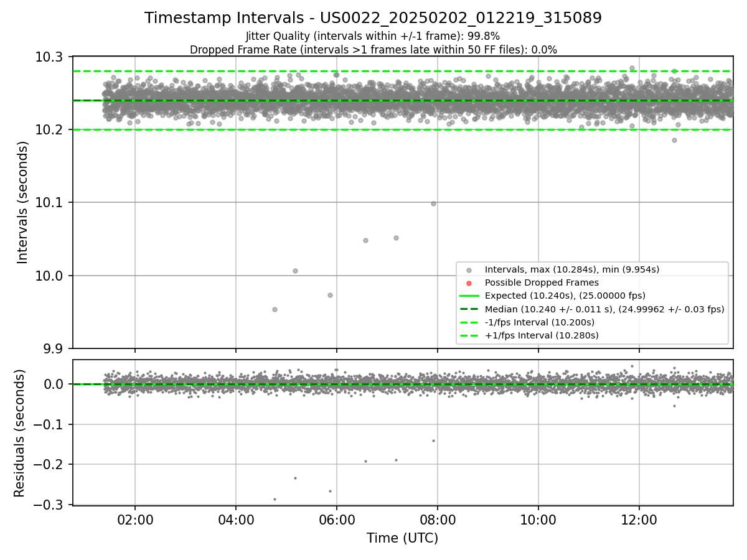Screen dimensions: 747x560
Task: Click legend entry starting with 'Median (10.240 +/- 0.011 s)'
Action: (x=604, y=309)
